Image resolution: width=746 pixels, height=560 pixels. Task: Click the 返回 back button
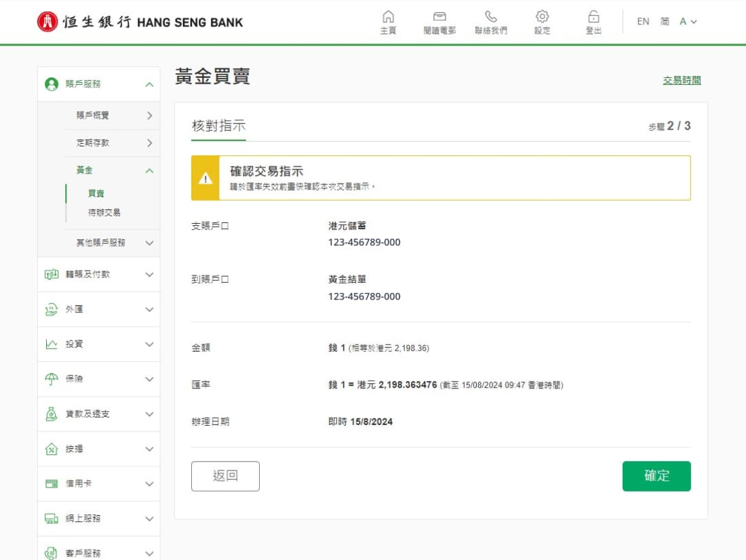point(226,476)
